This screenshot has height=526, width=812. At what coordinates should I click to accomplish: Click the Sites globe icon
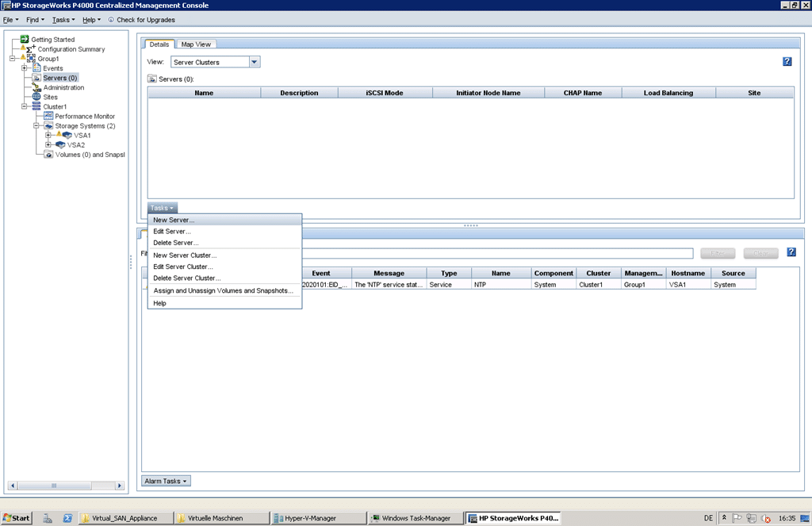point(36,97)
